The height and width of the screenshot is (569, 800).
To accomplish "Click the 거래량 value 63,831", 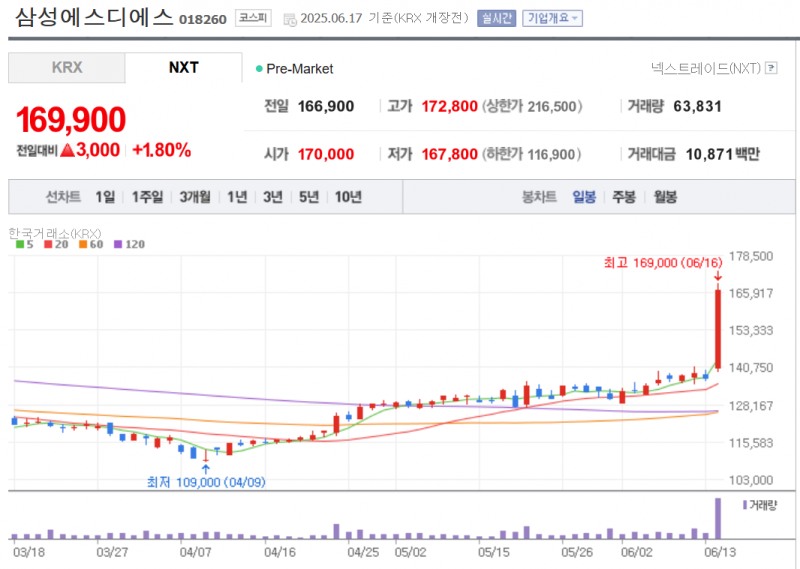I will pos(697,106).
